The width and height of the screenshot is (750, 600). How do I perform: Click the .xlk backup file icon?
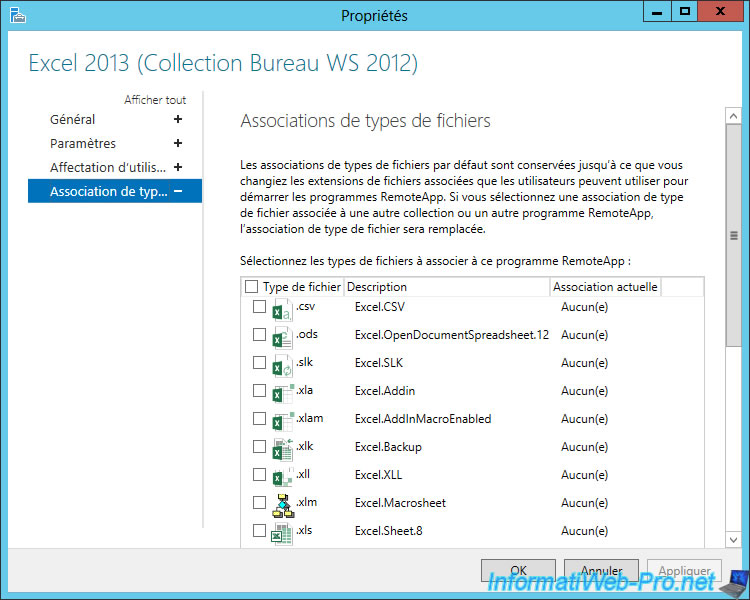click(282, 449)
